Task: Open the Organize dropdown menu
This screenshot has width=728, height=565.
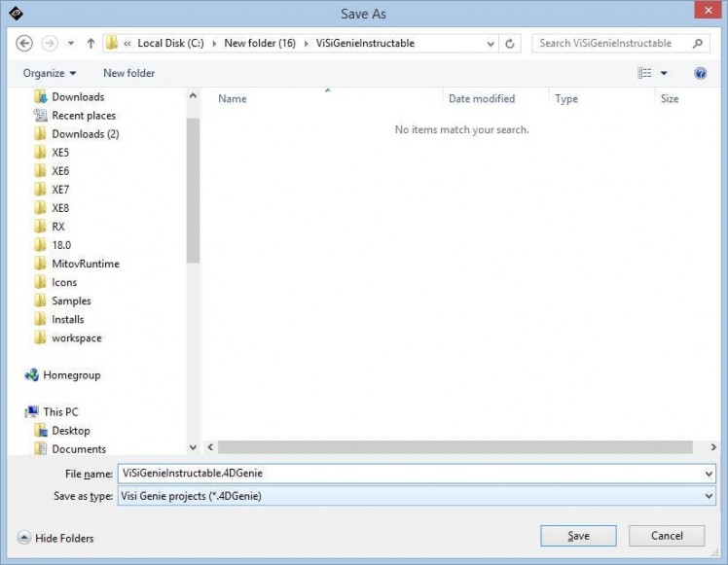Action: [50, 73]
